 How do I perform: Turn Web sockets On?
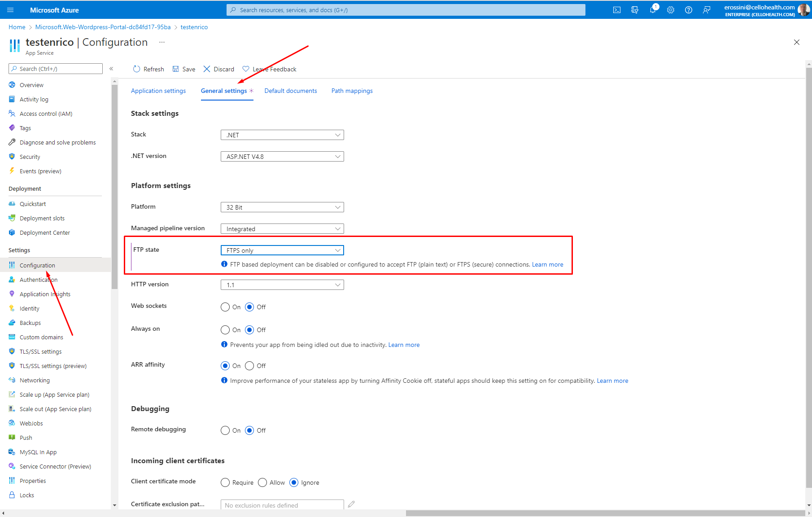click(x=225, y=307)
